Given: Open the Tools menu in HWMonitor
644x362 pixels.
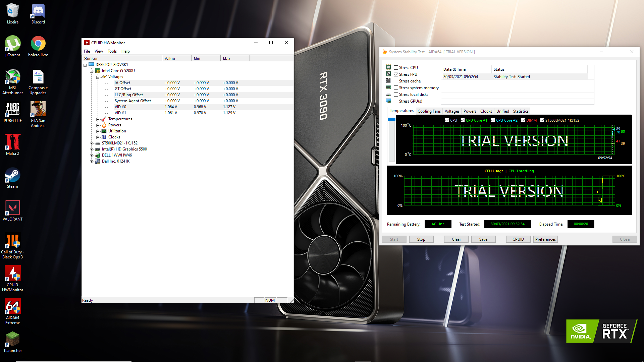Looking at the screenshot, I should [x=112, y=51].
